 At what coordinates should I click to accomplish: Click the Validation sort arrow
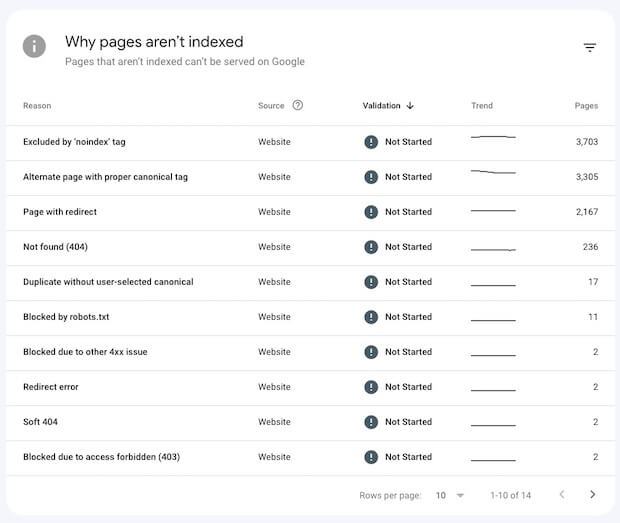(x=411, y=106)
